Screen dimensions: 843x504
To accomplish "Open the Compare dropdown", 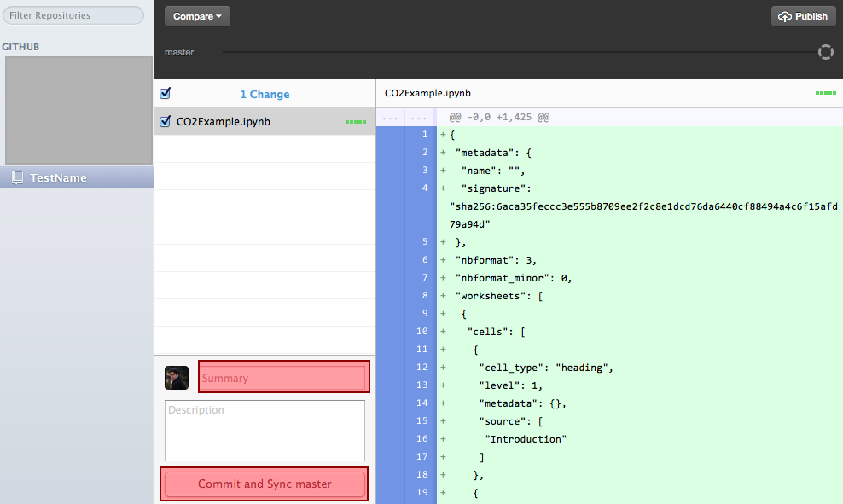I will coord(197,15).
